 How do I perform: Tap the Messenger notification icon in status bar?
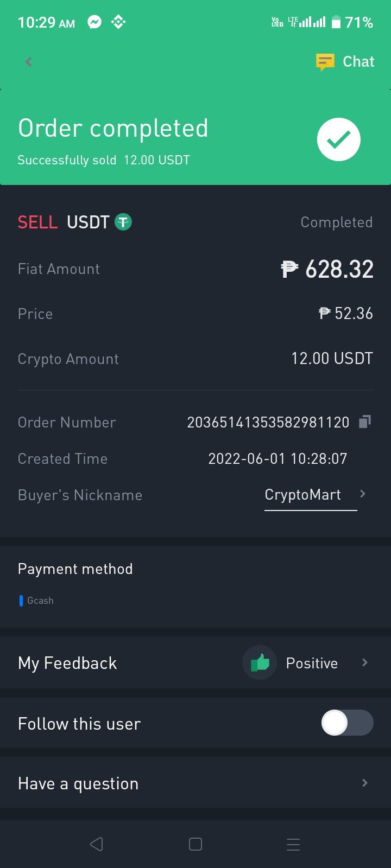click(x=94, y=22)
